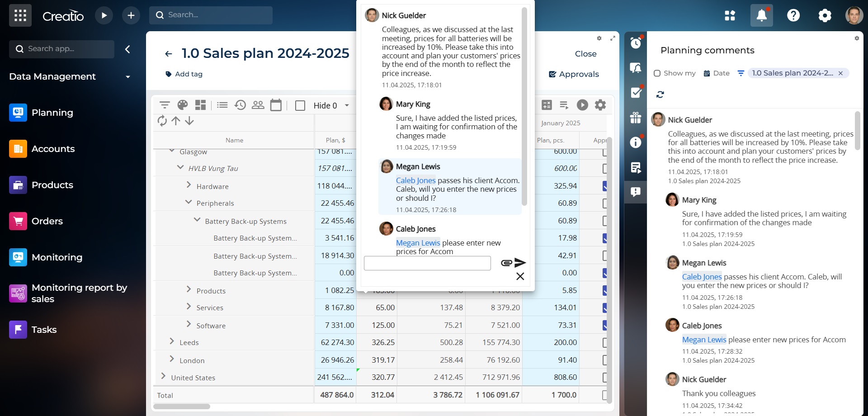Viewport: 868px width, 416px height.
Task: Click the plus quick-add button in top bar
Action: [131, 15]
